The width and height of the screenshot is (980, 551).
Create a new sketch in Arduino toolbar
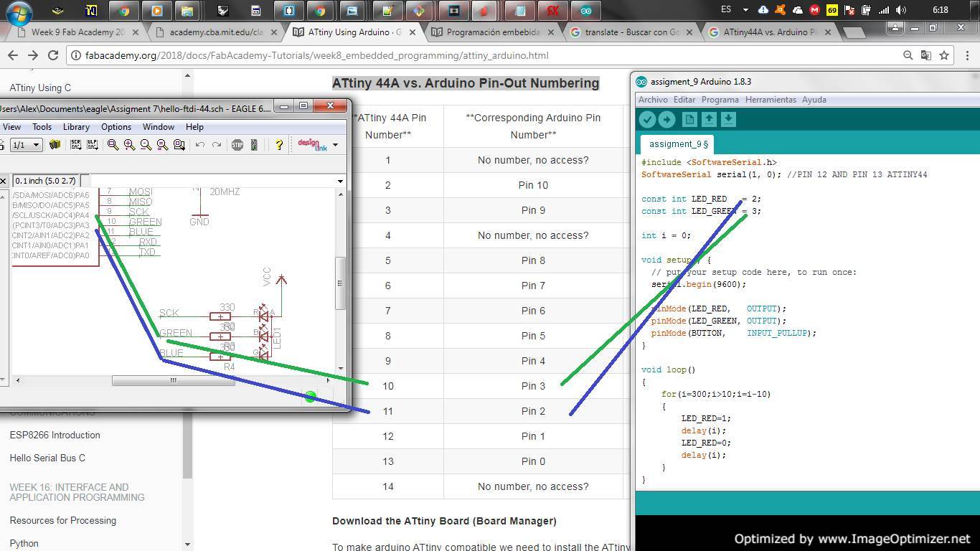click(689, 120)
